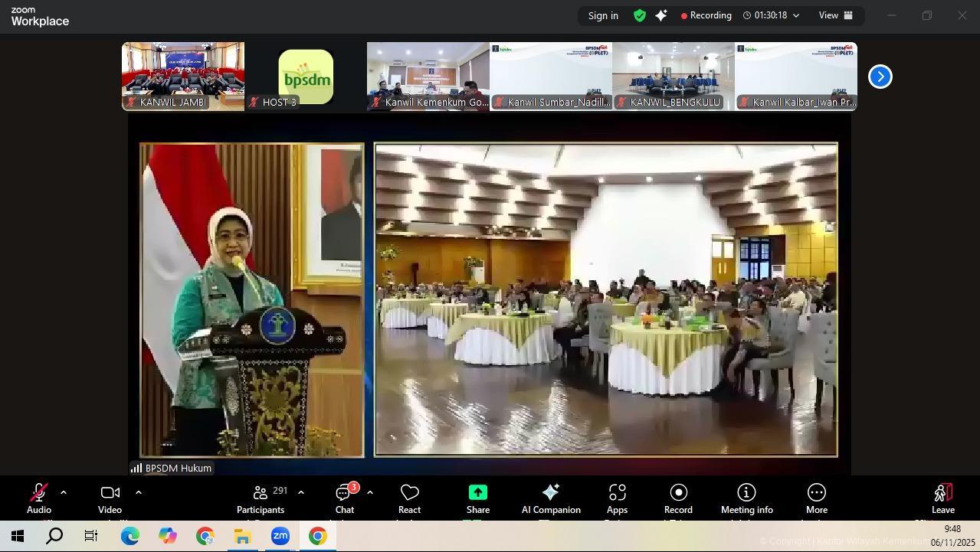Open the React emoji reactions button

409,498
